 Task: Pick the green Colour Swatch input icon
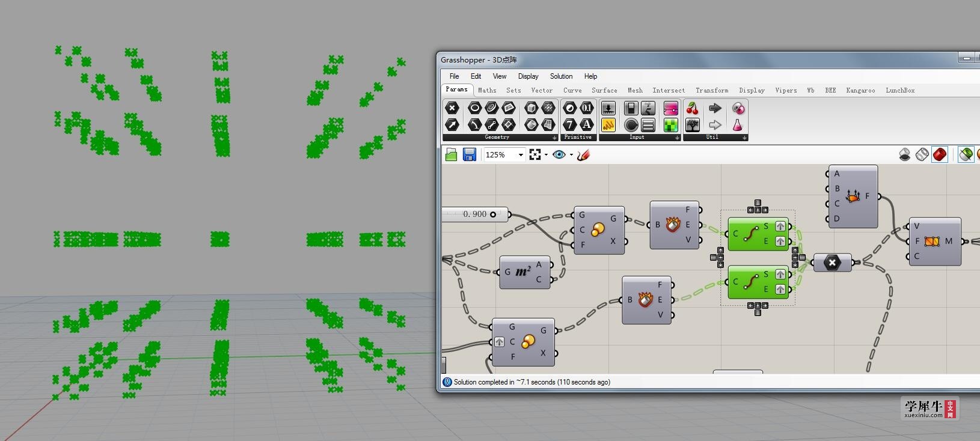[x=671, y=125]
